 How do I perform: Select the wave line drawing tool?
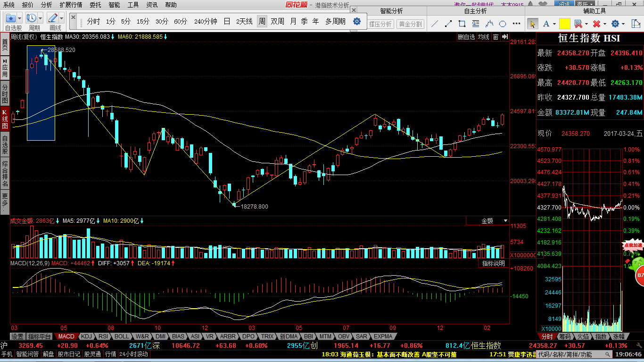[489, 24]
